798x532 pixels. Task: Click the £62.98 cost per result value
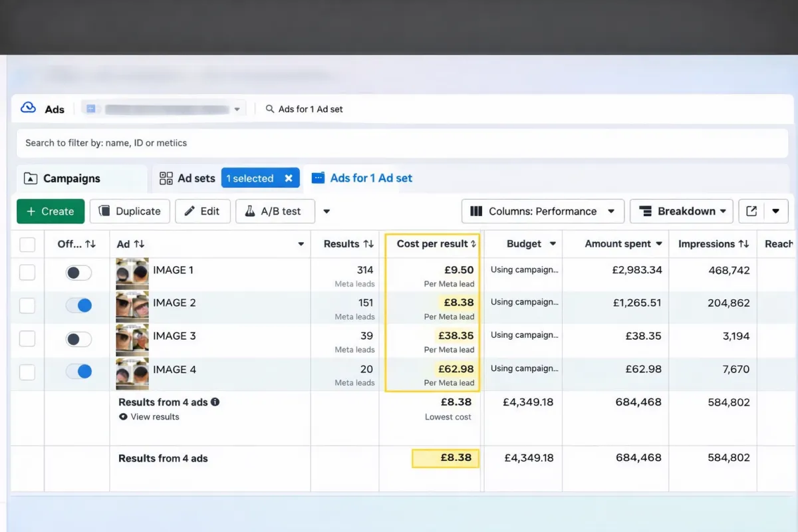pos(456,370)
